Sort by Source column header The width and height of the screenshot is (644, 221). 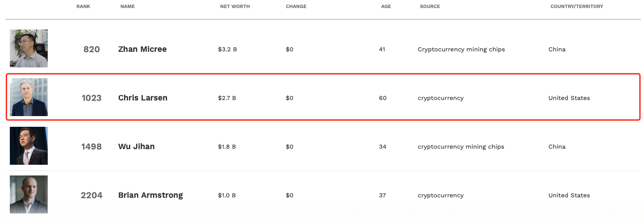[430, 7]
